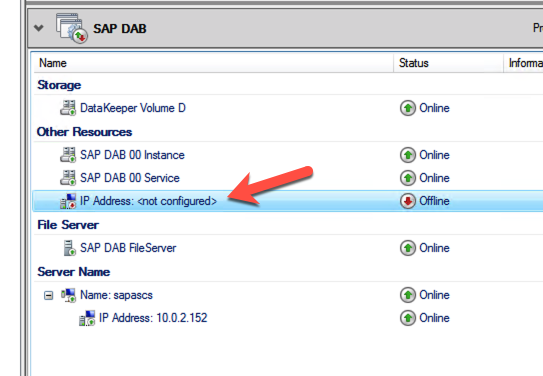Viewport: 543px width, 376px height.
Task: Select the IP Address: 10.0.2.152 entry
Action: pyautogui.click(x=153, y=318)
